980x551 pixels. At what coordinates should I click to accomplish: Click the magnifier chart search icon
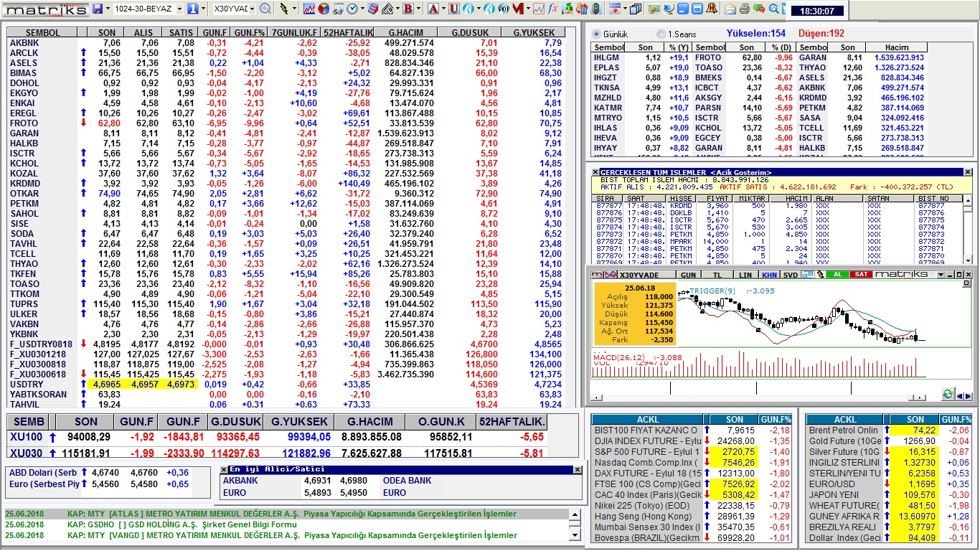[x=265, y=9]
